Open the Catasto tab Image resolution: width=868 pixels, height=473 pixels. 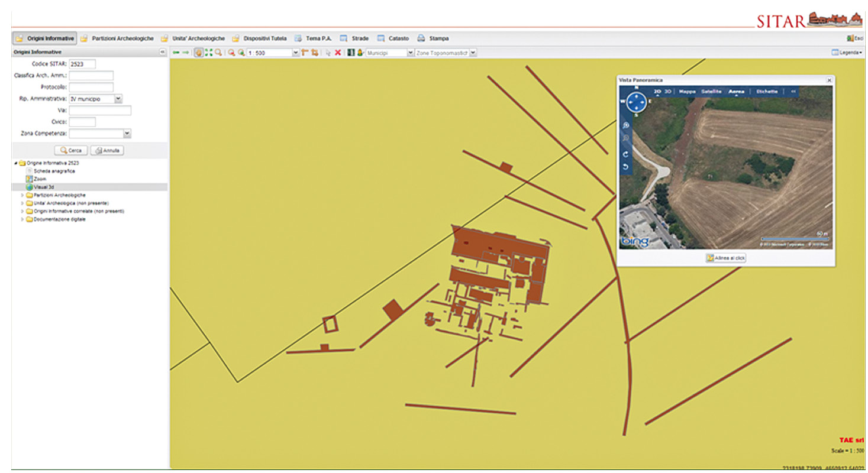393,38
